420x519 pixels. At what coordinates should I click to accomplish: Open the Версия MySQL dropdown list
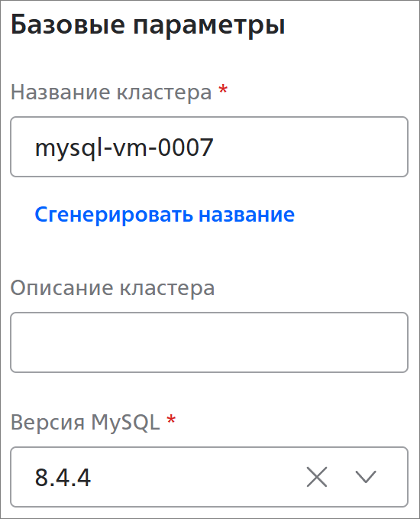pyautogui.click(x=209, y=477)
